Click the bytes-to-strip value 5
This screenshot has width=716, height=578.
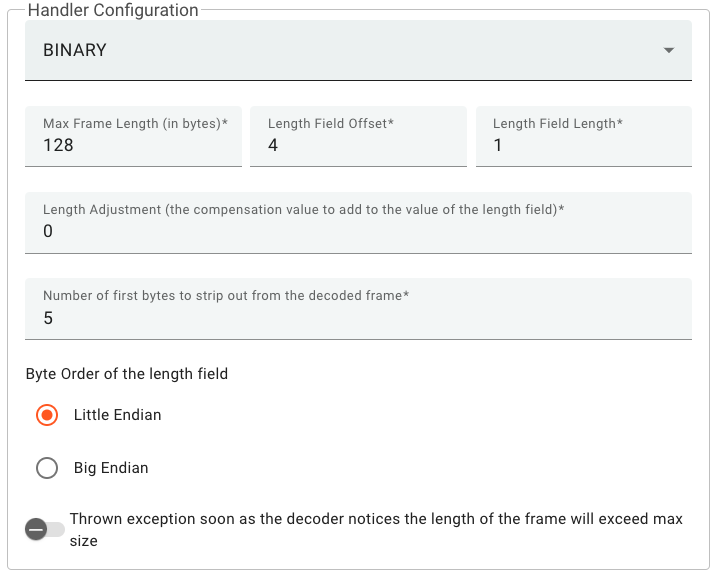tap(48, 318)
